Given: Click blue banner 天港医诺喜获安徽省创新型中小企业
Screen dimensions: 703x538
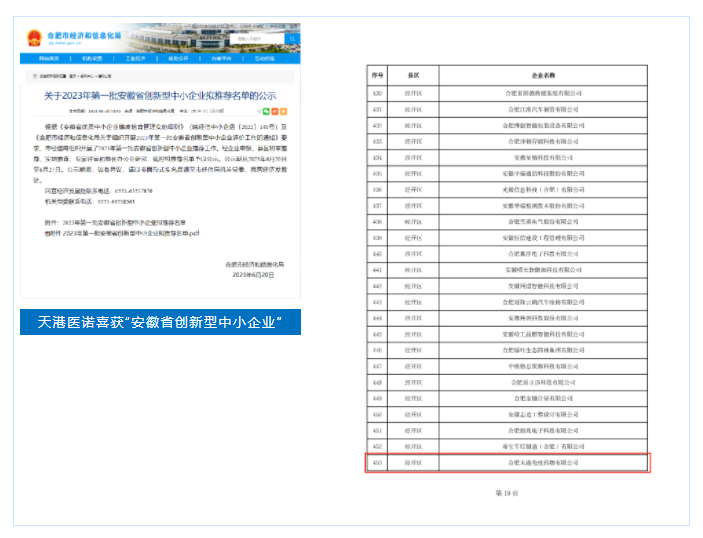Looking at the screenshot, I should (x=160, y=322).
